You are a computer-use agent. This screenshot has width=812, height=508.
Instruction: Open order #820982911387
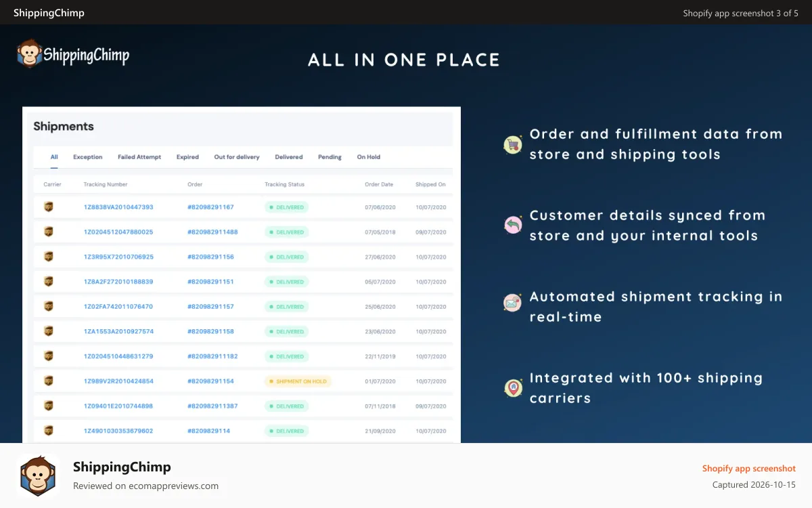(212, 406)
